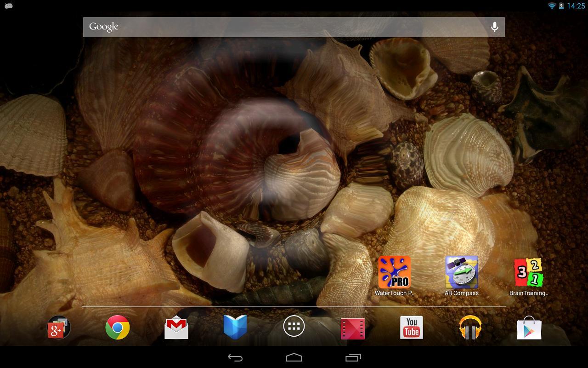Open the Google Play Books app

[235, 327]
